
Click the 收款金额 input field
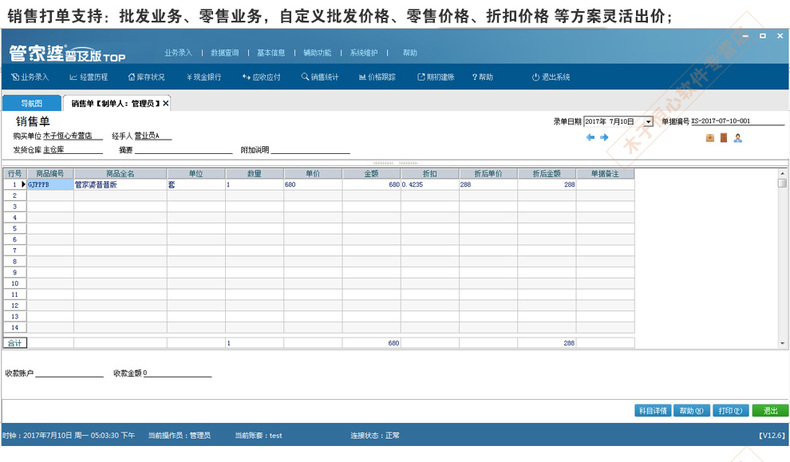coord(177,373)
